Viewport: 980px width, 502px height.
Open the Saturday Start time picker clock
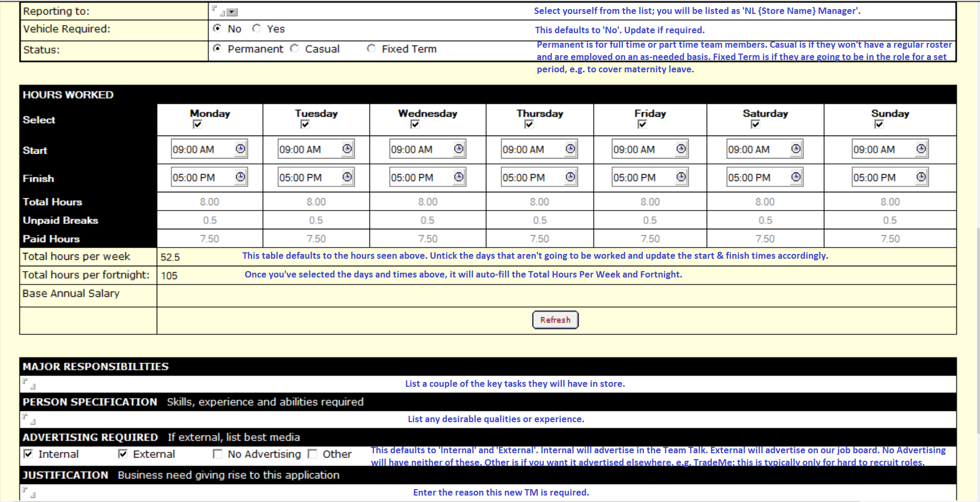pos(796,149)
